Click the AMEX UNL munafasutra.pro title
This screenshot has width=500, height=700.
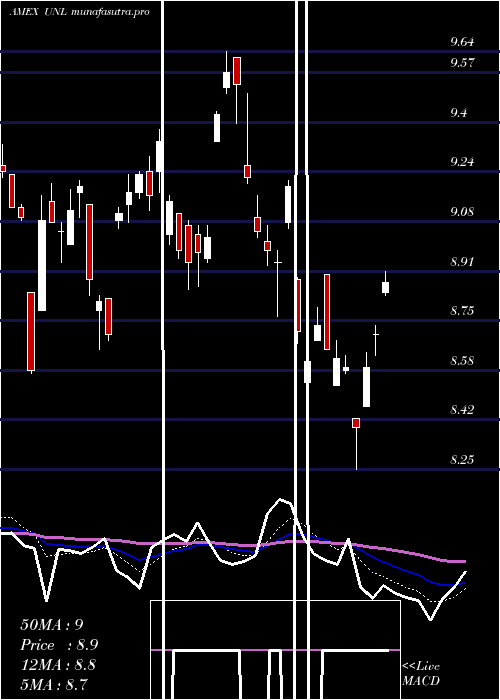[x=79, y=12]
